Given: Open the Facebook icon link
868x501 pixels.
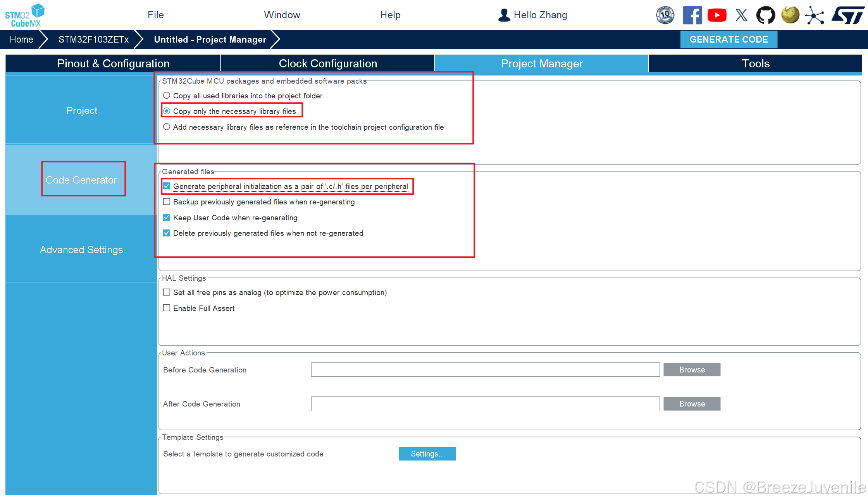Looking at the screenshot, I should pyautogui.click(x=692, y=15).
